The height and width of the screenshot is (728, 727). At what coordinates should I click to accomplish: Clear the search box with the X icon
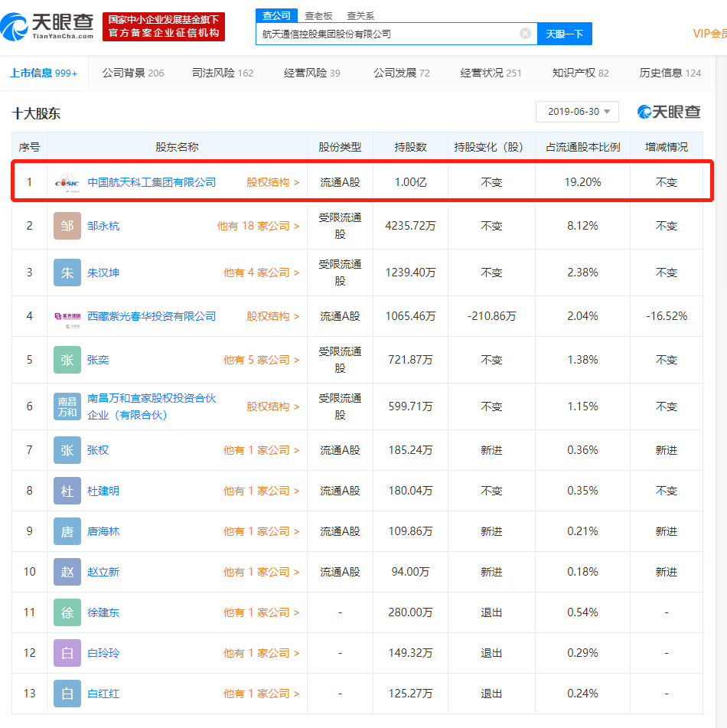point(525,34)
